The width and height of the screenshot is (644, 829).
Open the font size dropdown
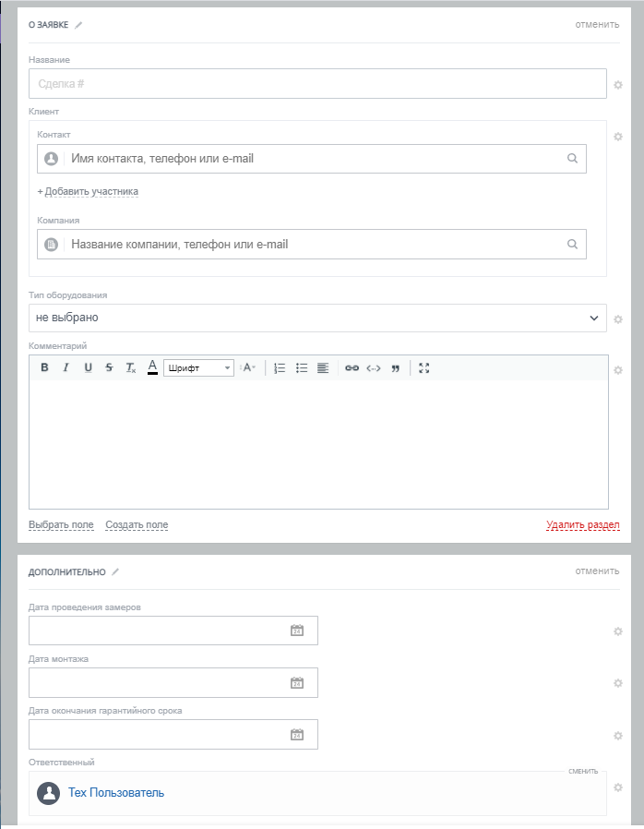[x=248, y=367]
